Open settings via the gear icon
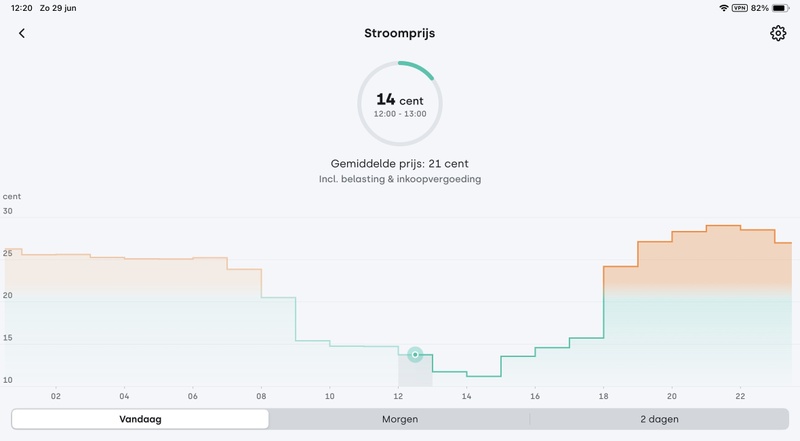Screen dimensions: 800x441 [778, 33]
